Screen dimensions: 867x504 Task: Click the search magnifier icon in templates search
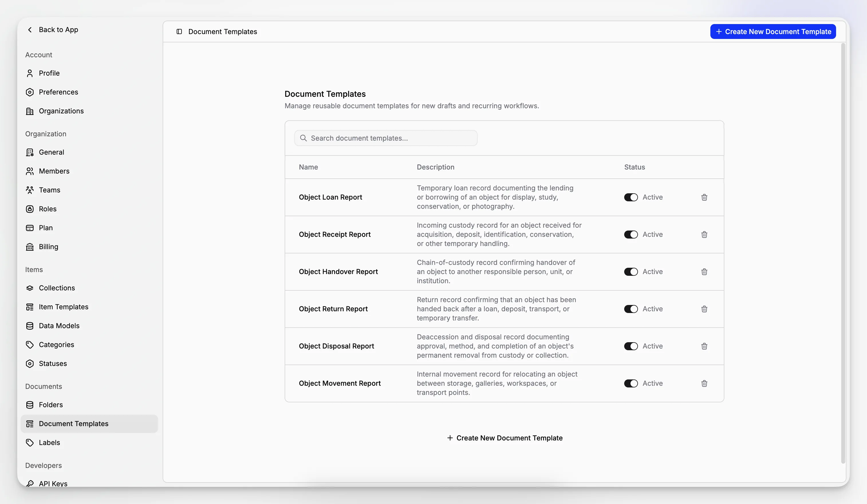point(304,138)
